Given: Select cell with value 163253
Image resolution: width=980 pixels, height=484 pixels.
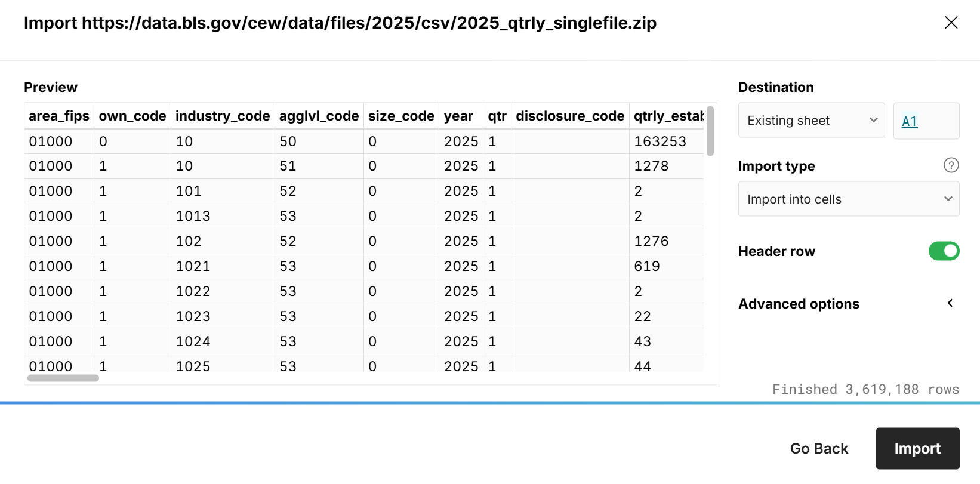Looking at the screenshot, I should 660,141.
